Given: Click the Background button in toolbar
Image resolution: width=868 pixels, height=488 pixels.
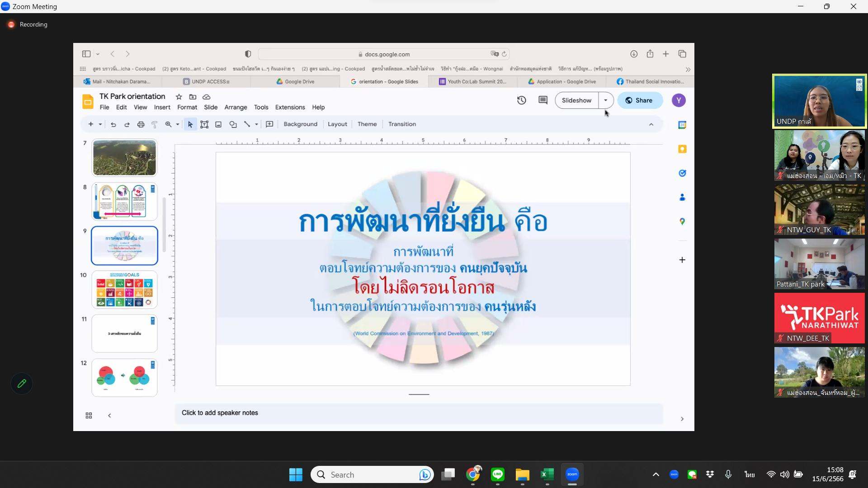Looking at the screenshot, I should click(300, 124).
